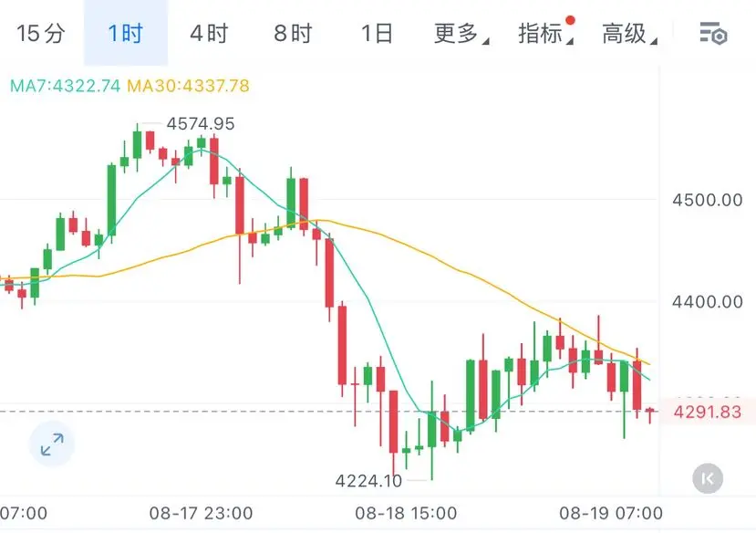The height and width of the screenshot is (533, 756).
Task: Open the 高级 advanced dropdown
Action: (629, 34)
